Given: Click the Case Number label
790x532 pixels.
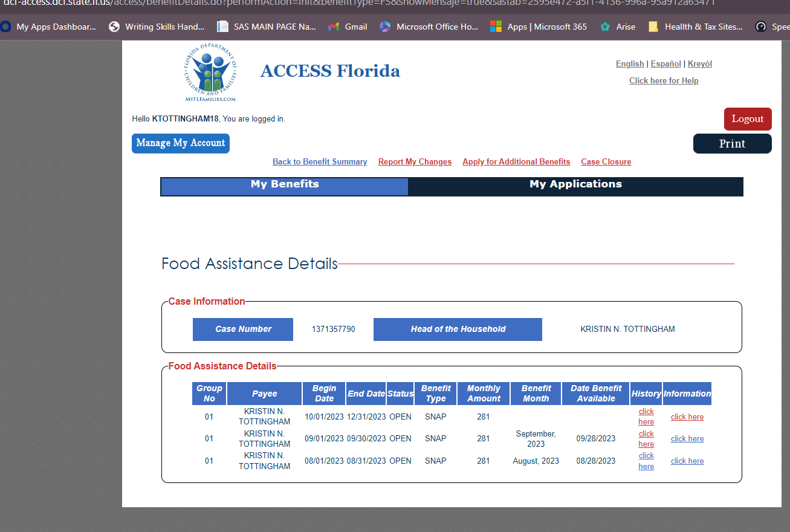Looking at the screenshot, I should (x=243, y=329).
